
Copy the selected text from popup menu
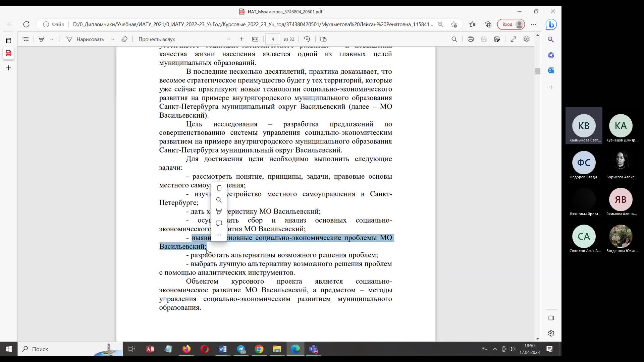click(x=219, y=188)
